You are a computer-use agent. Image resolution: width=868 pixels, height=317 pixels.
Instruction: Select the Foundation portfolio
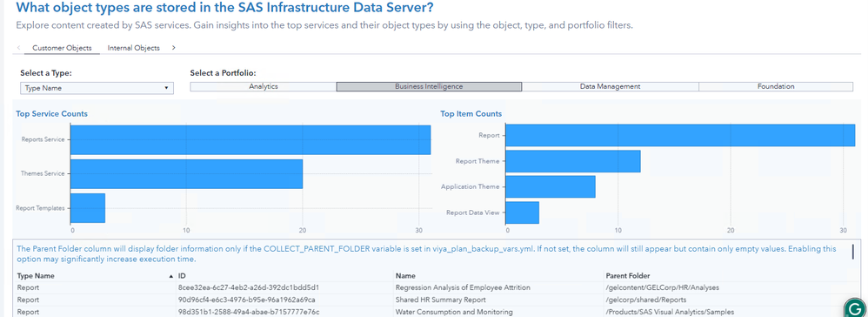pos(776,86)
